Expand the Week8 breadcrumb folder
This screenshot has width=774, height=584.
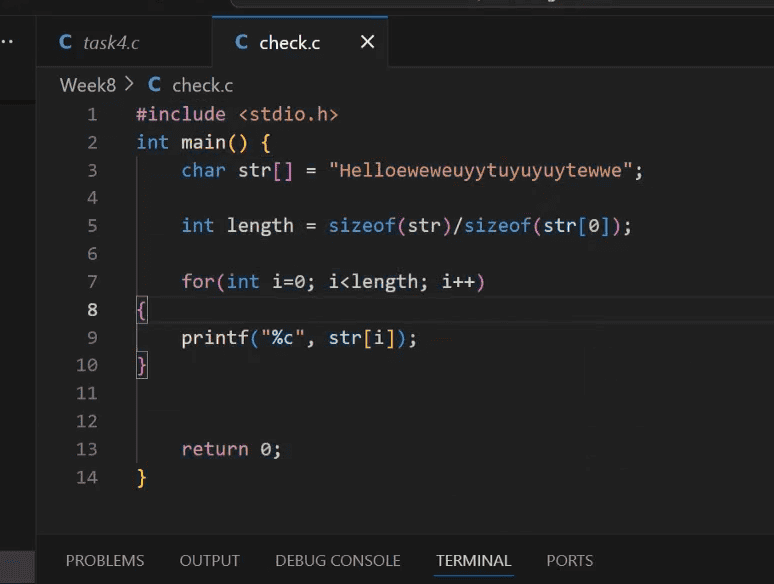point(88,85)
